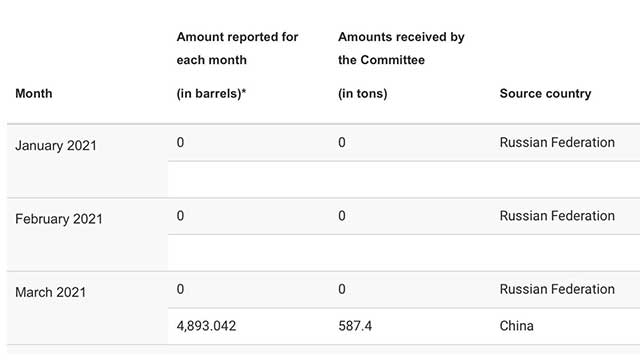Click Russian Federation in March 2021 row
This screenshot has width=640, height=360.
557,289
